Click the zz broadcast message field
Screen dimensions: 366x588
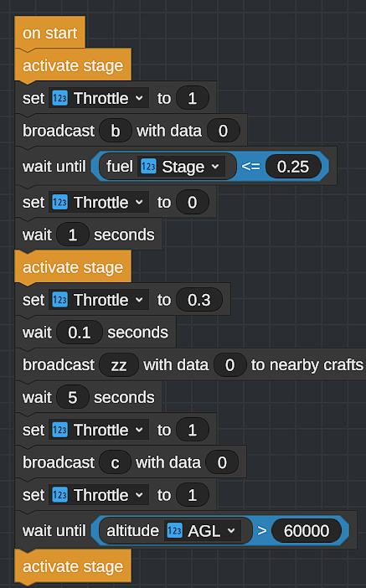[x=119, y=365]
